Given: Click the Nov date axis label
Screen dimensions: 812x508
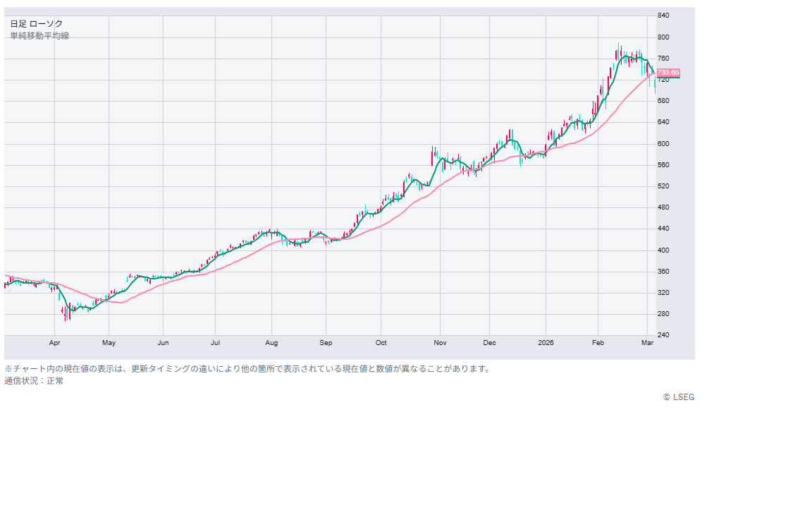Looking at the screenshot, I should click(440, 343).
